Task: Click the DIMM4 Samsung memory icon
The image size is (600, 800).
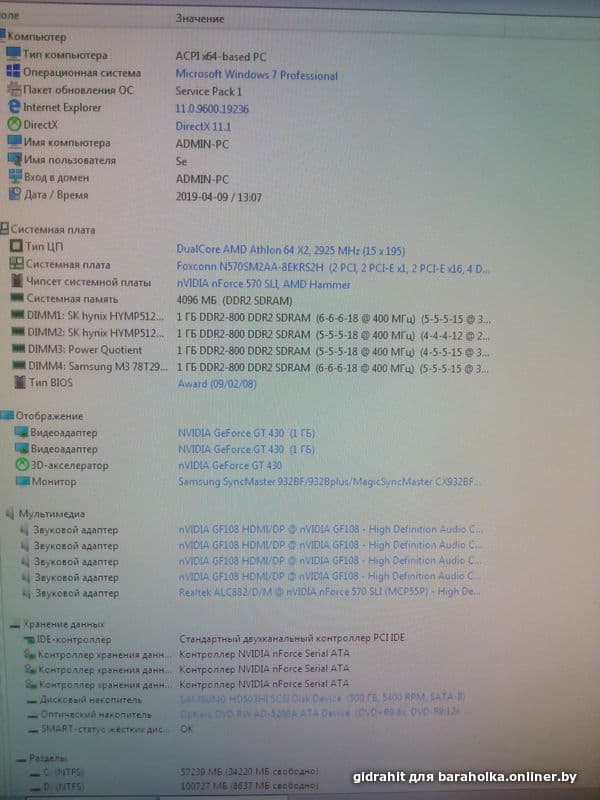Action: [x=20, y=365]
